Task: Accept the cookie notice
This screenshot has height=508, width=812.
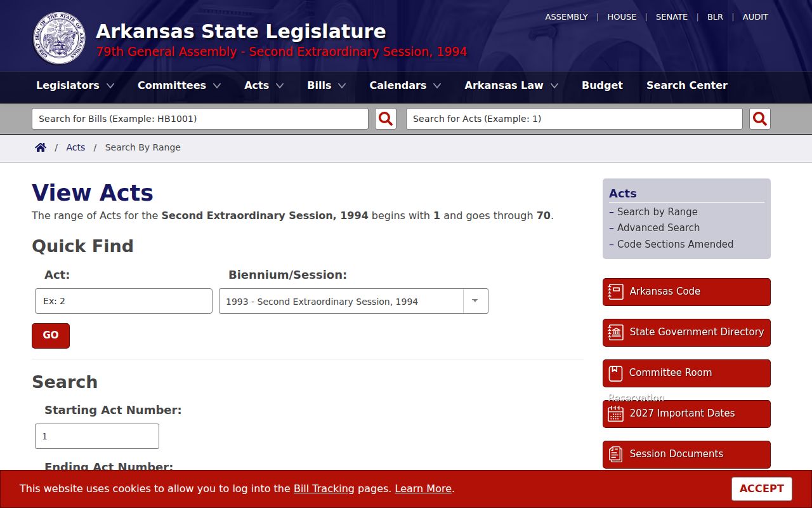Action: pos(761,489)
